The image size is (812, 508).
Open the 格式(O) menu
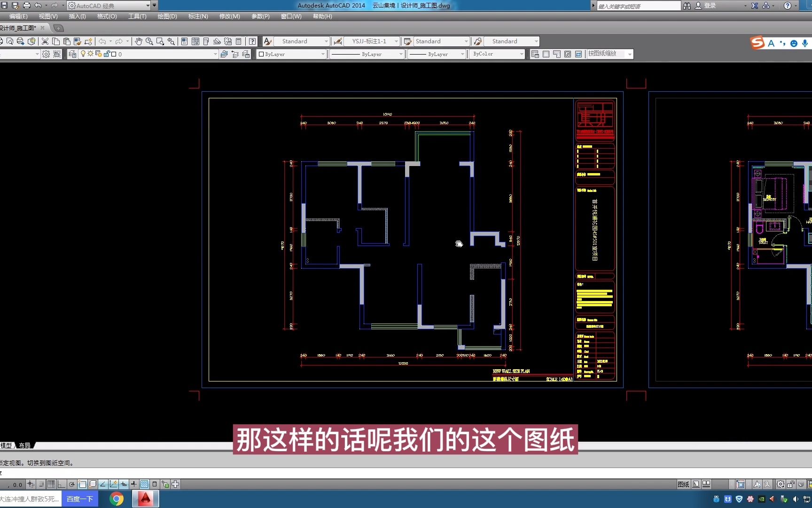pyautogui.click(x=107, y=16)
